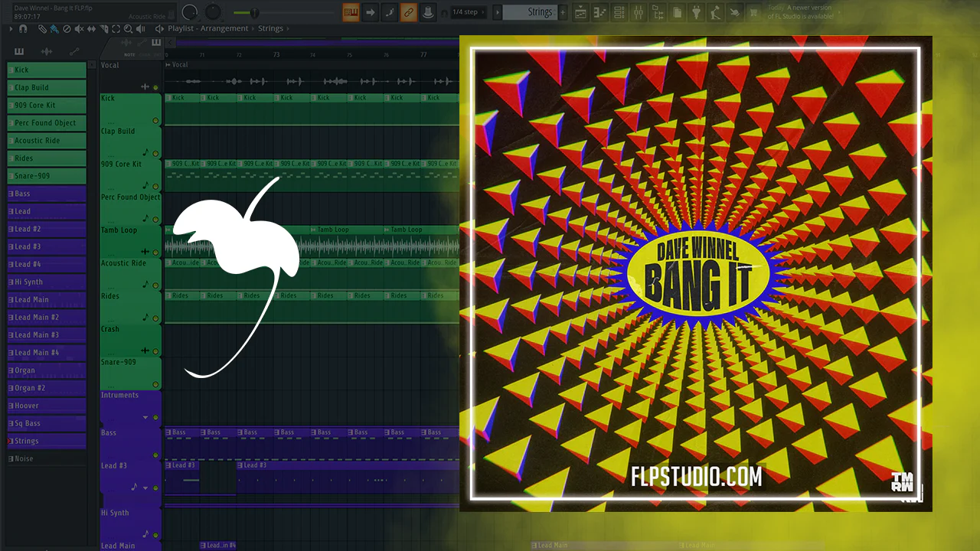This screenshot has width=980, height=551.
Task: Click newer version of FL Studio notice
Action: click(x=801, y=12)
